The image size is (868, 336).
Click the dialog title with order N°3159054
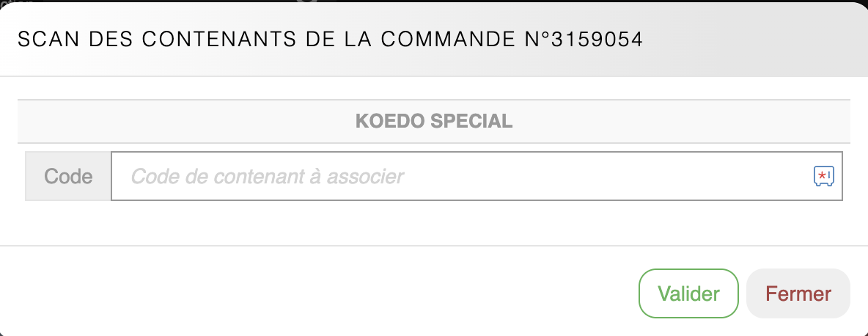coord(330,40)
